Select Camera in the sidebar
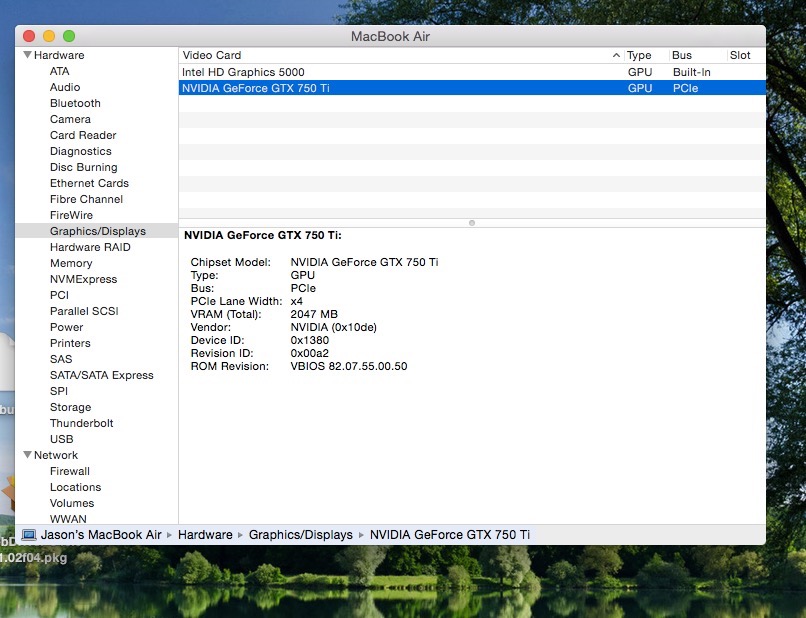Image resolution: width=806 pixels, height=618 pixels. [x=70, y=119]
